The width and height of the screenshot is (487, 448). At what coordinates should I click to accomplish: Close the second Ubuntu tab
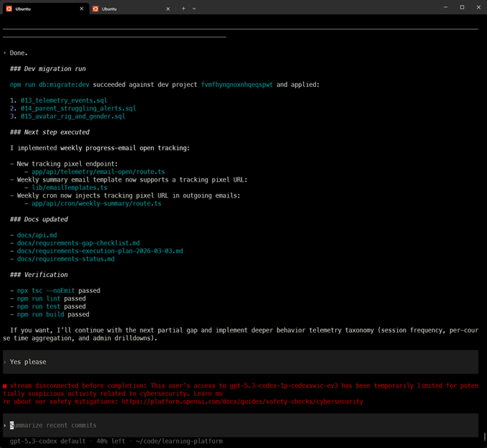click(x=168, y=9)
